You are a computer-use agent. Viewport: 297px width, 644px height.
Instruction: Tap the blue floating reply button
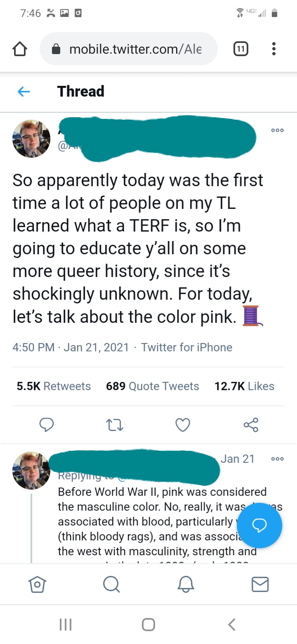point(260,525)
